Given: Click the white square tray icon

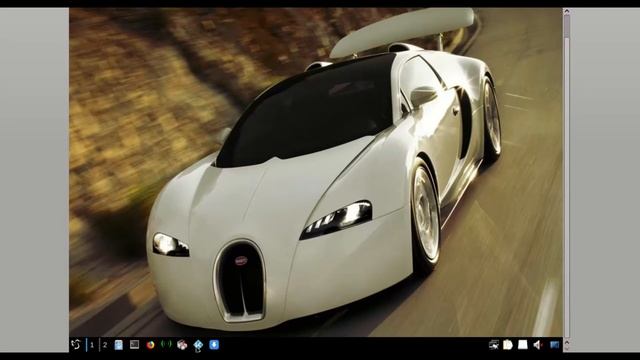Looking at the screenshot, I should [523, 345].
